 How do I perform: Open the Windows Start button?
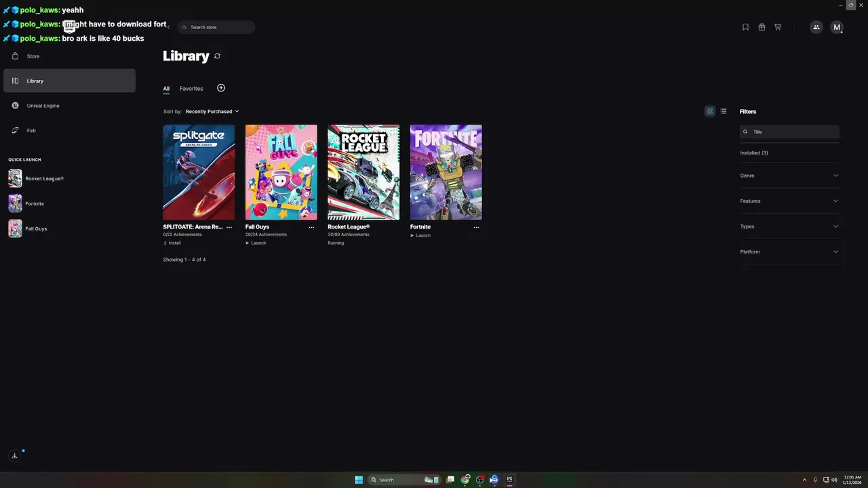(x=359, y=480)
